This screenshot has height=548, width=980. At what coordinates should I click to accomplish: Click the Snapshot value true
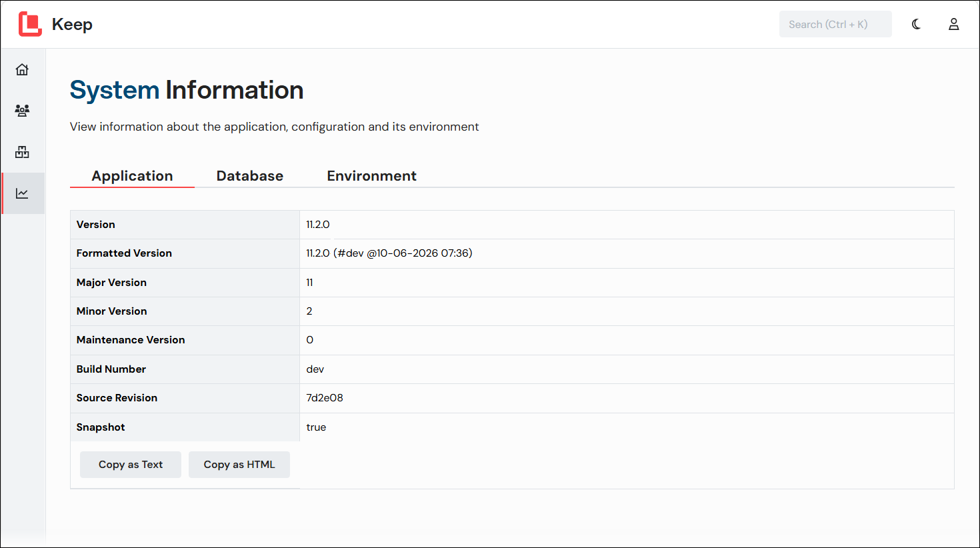pyautogui.click(x=316, y=427)
